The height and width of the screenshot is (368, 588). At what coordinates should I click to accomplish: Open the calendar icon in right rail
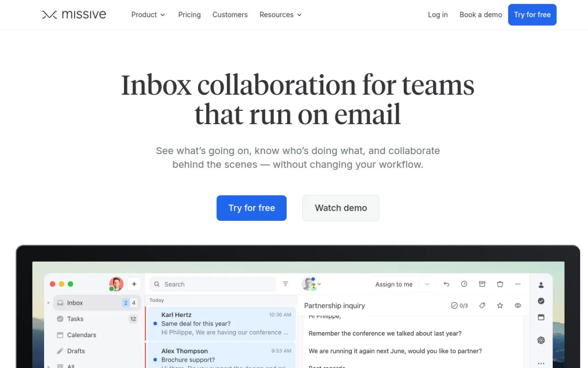click(541, 317)
